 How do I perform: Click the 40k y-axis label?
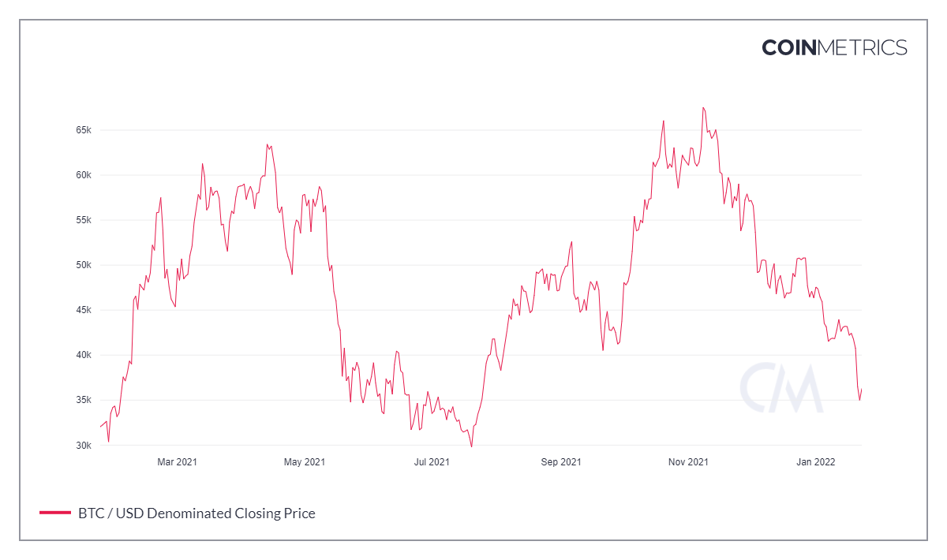point(83,355)
